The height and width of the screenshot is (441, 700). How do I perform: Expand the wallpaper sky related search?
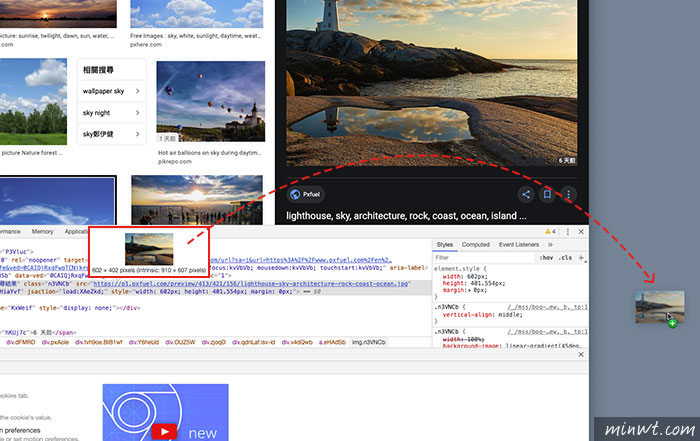pos(112,91)
